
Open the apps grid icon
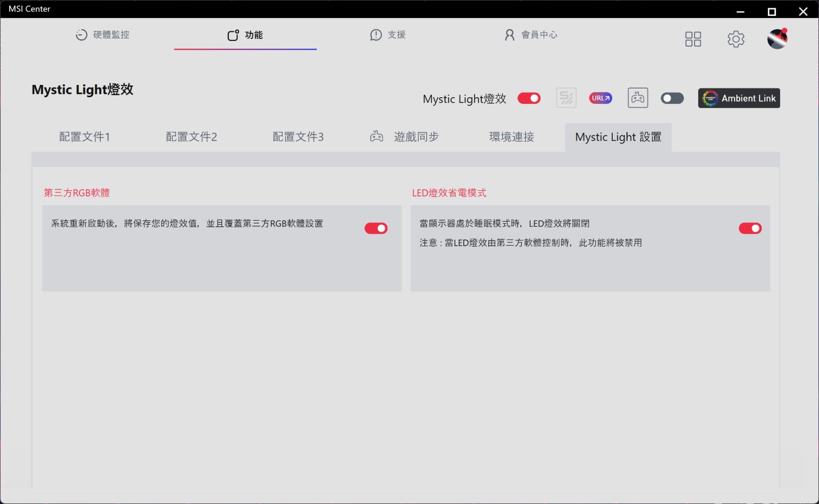tap(693, 39)
